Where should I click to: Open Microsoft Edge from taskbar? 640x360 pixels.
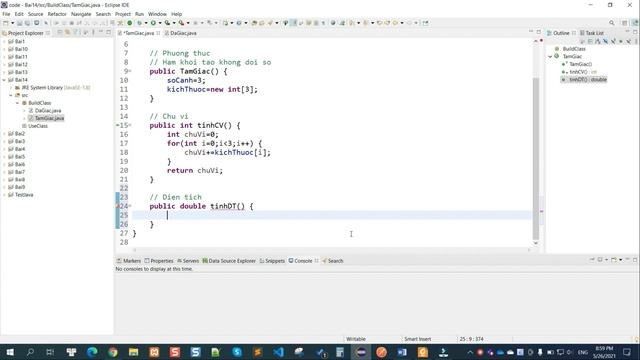[x=92, y=352]
